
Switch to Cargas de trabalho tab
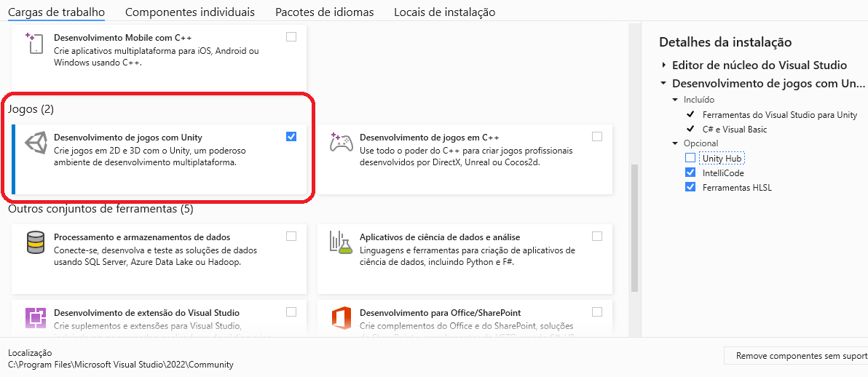[57, 12]
